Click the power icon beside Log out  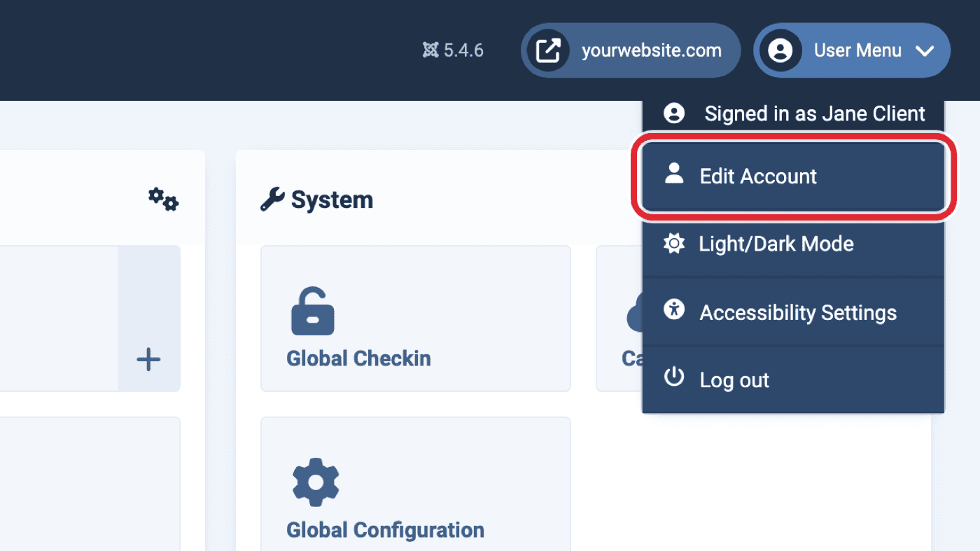point(674,377)
